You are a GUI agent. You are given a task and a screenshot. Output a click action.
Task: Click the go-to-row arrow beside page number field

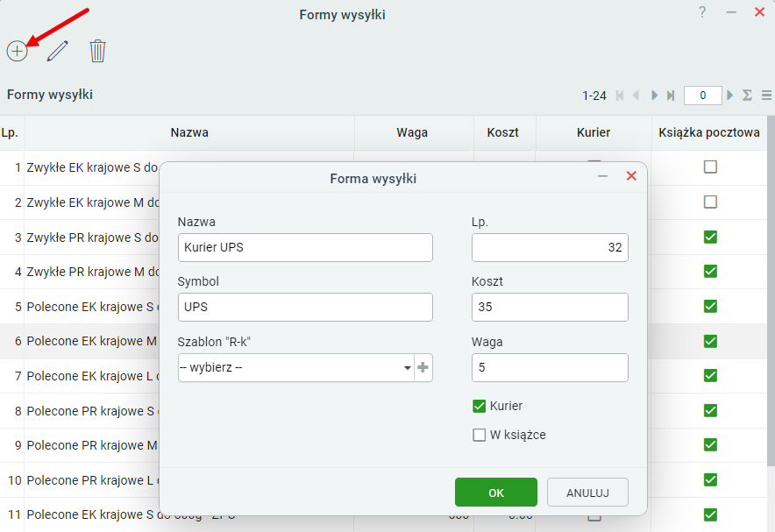(729, 95)
